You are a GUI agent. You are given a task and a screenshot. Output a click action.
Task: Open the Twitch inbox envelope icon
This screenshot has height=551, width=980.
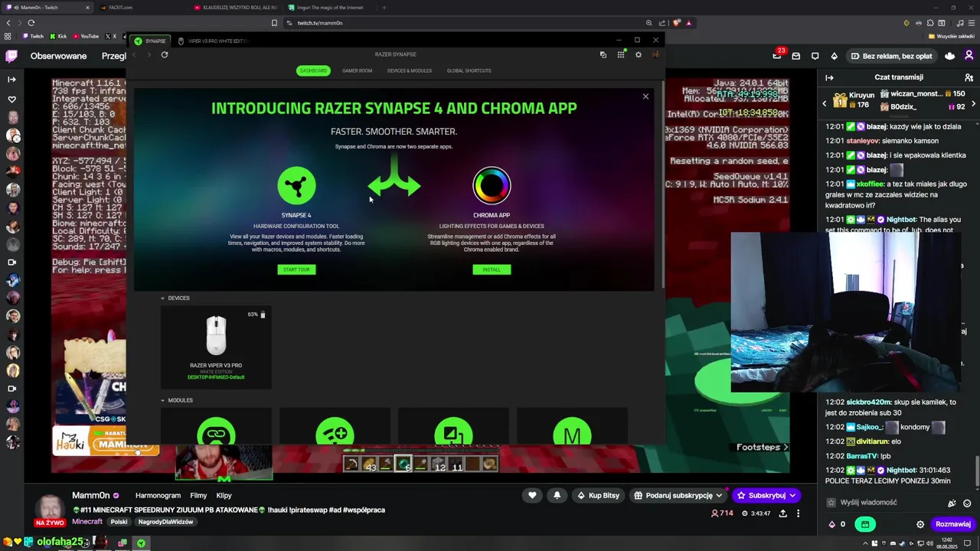pos(796,56)
